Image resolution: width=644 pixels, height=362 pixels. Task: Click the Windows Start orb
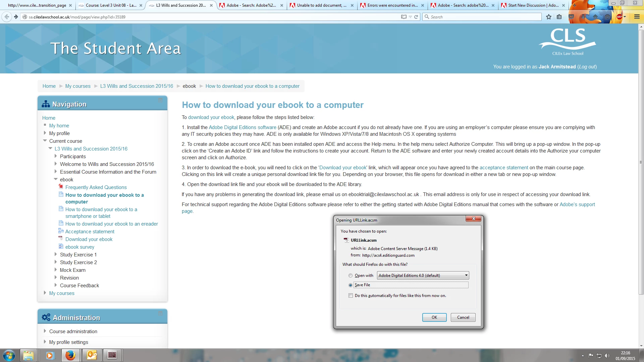9,355
